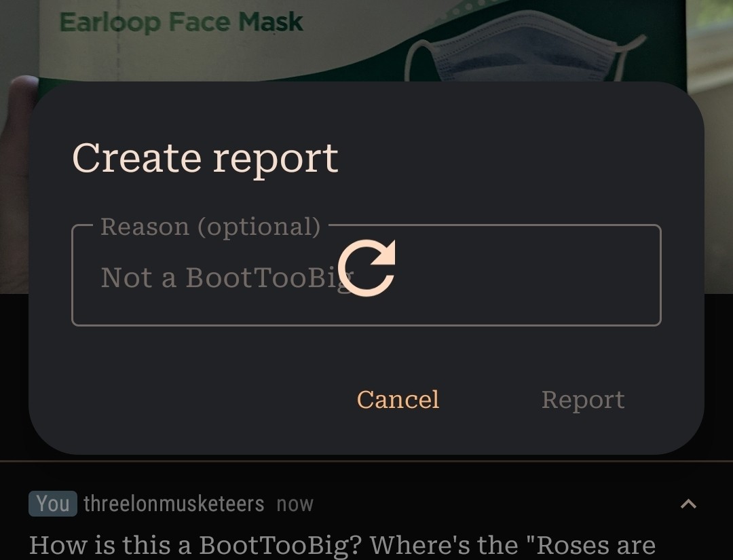The width and height of the screenshot is (733, 560).
Task: Tap the "Earloop Face Mask" text on the box
Action: point(181,22)
